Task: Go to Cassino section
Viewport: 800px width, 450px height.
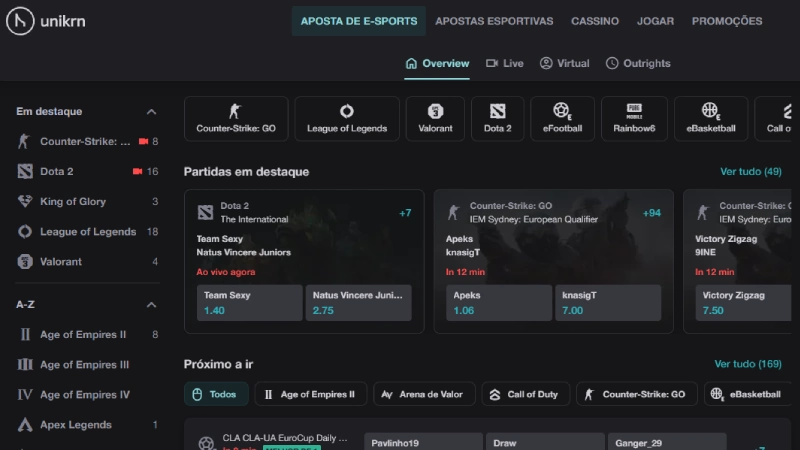Action: click(x=595, y=21)
